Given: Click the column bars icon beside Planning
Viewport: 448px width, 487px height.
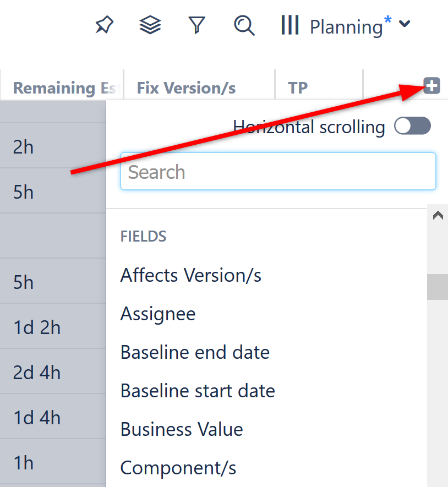Looking at the screenshot, I should [290, 25].
